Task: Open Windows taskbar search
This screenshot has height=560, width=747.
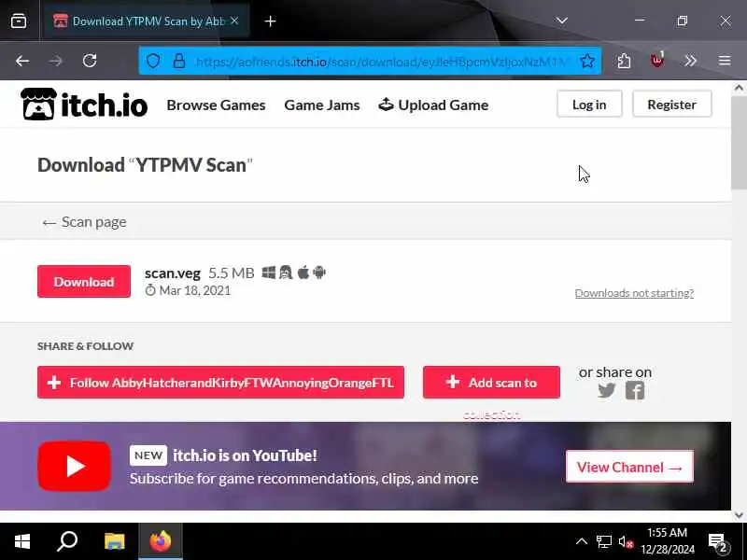Action: click(67, 541)
